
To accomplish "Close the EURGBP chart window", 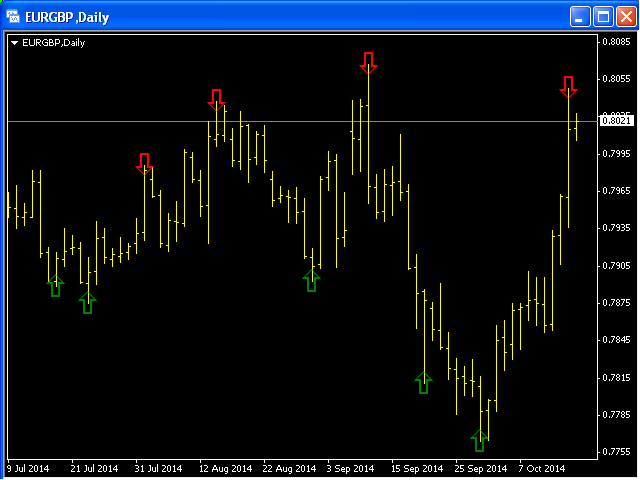I will (626, 17).
